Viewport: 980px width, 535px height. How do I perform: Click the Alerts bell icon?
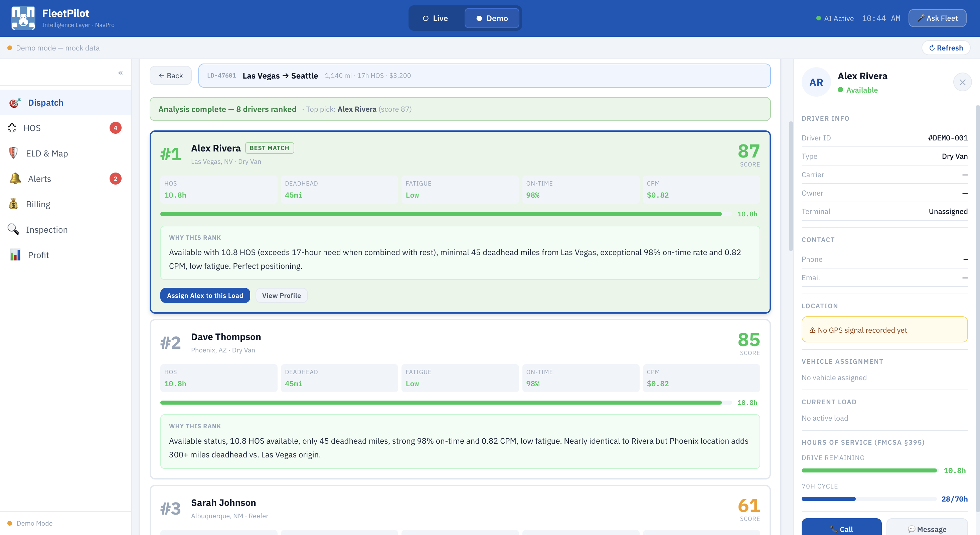click(x=15, y=179)
